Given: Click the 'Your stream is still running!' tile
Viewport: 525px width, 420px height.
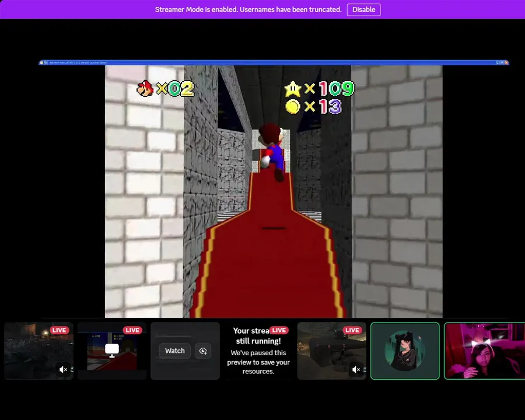Looking at the screenshot, I should (258, 351).
